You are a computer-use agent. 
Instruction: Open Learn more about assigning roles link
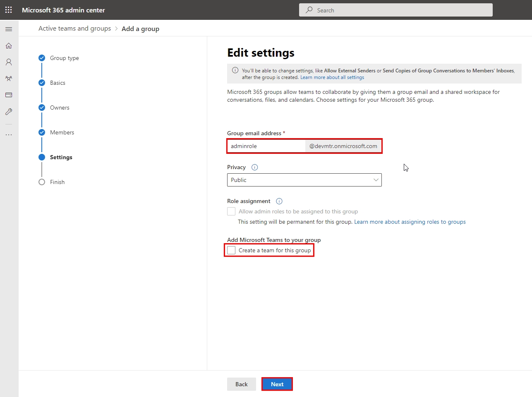tap(410, 222)
